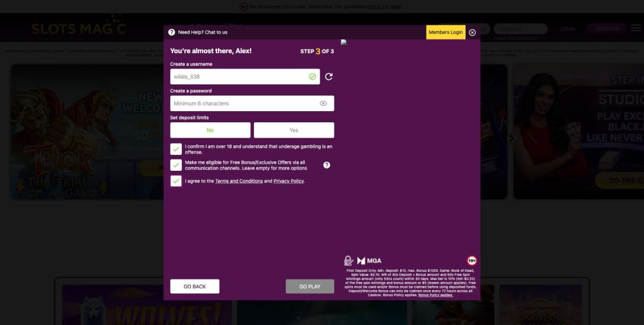Click STEP 3 OF 3 indicator text

coord(317,51)
